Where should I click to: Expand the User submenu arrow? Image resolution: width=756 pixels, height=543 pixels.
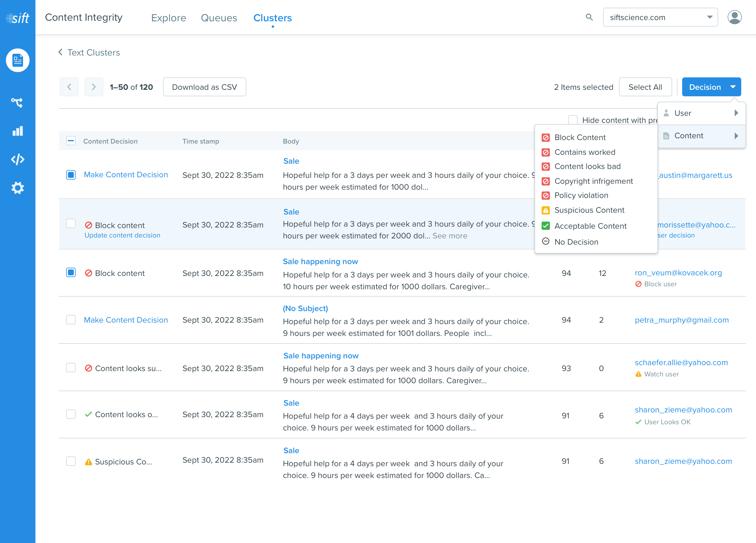pyautogui.click(x=736, y=113)
